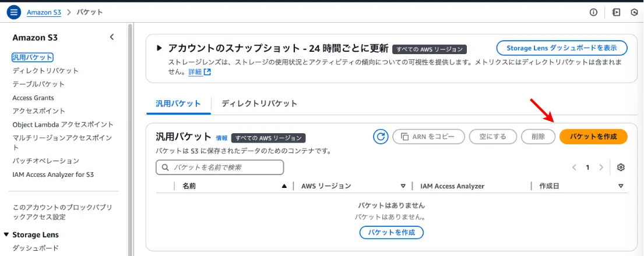Collapse the Amazon S3 sidebar
The image size is (644, 256).
[x=112, y=37]
